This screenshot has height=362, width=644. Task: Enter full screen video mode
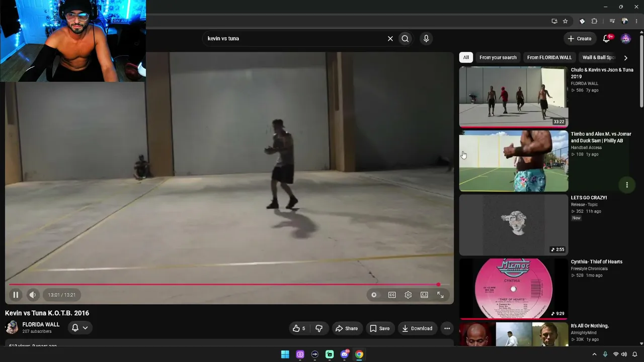[440, 295]
